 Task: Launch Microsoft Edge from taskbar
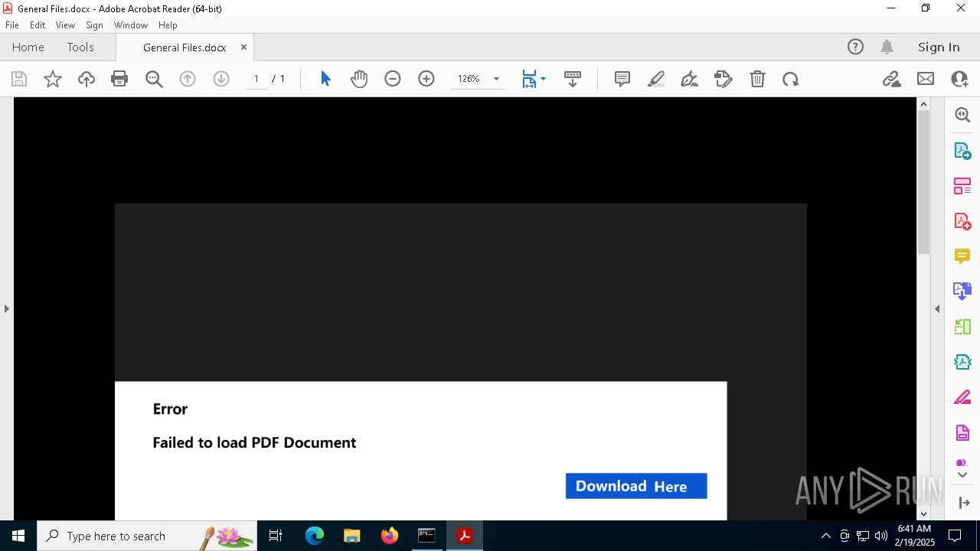point(315,536)
